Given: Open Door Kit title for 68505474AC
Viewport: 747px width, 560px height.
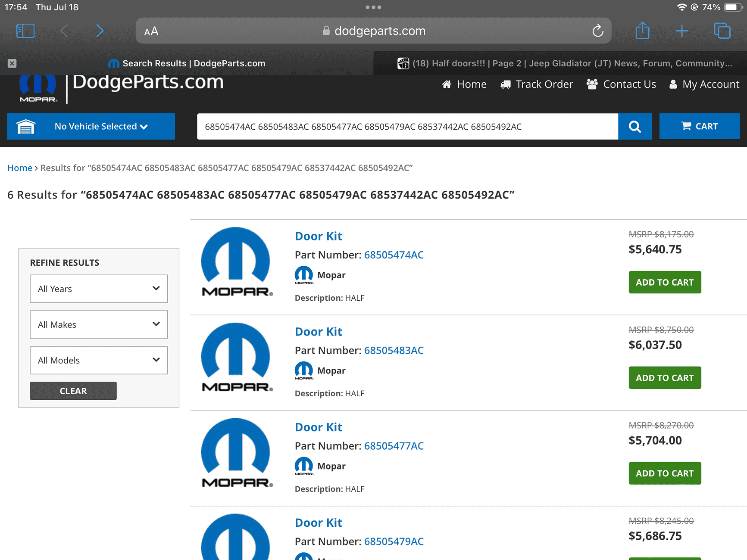Looking at the screenshot, I should tap(319, 236).
